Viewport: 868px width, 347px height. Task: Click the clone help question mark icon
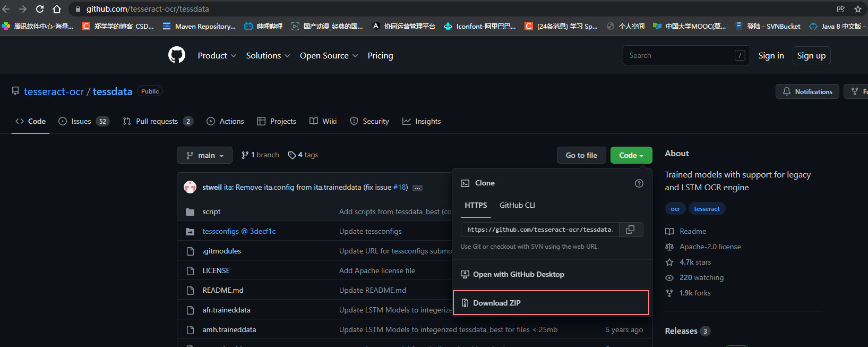pos(639,183)
